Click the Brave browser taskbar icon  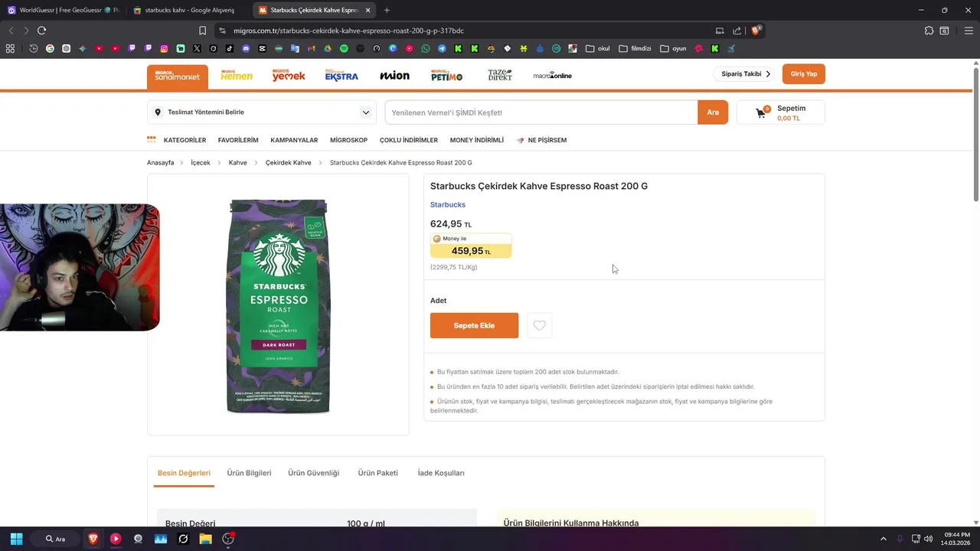[x=93, y=539]
